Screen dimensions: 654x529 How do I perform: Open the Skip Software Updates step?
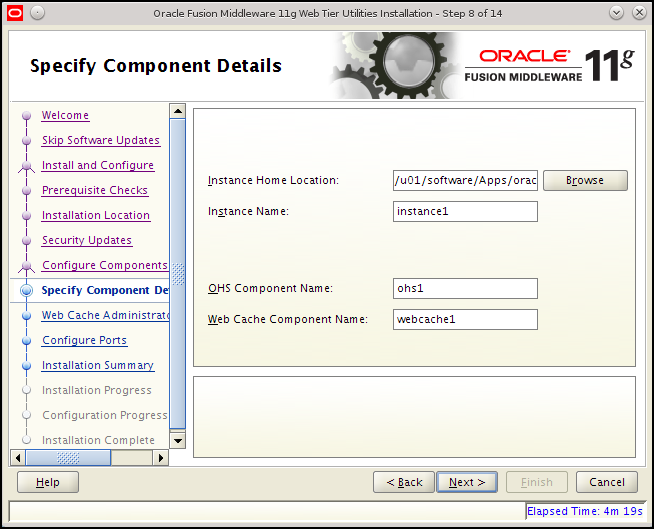101,141
